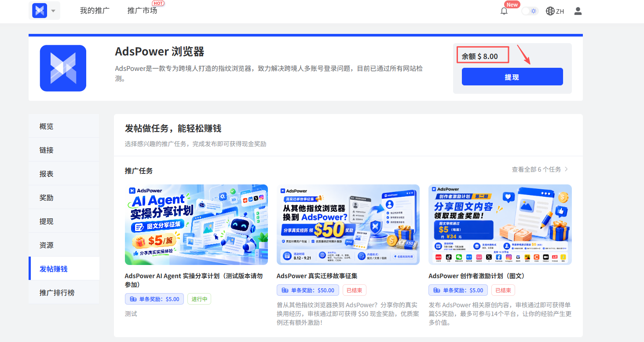This screenshot has height=342, width=644.
Task: Expand the dropdown arrow beside the top logo
Action: (53, 11)
